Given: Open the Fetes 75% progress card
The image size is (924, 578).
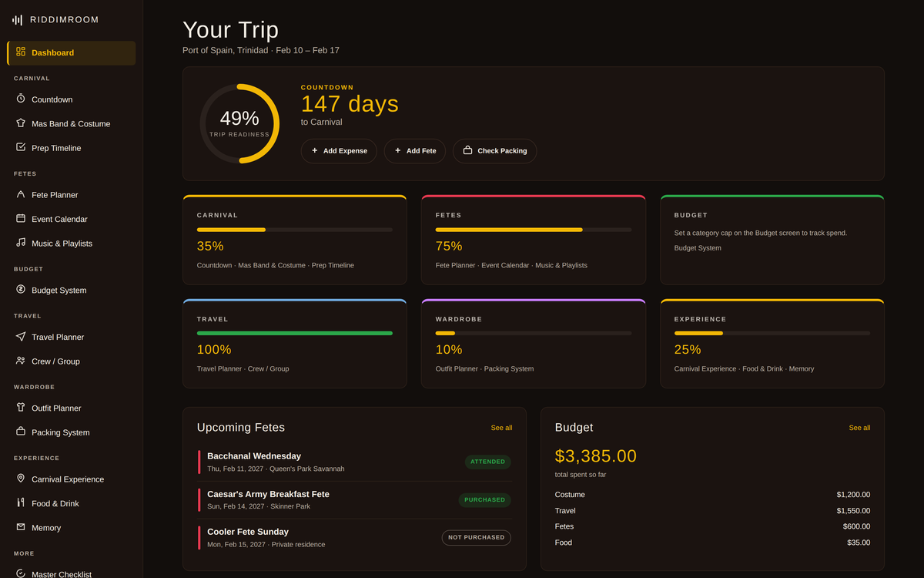Looking at the screenshot, I should (x=533, y=240).
